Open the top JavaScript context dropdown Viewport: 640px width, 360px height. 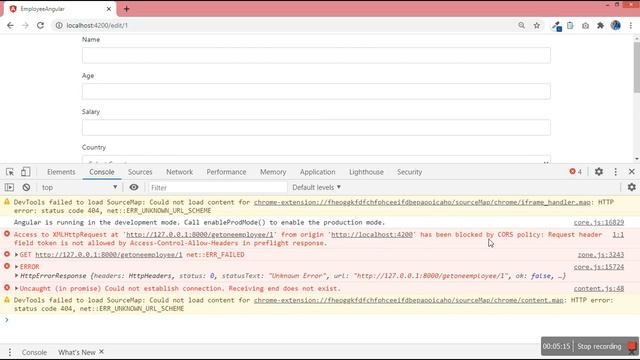[79, 187]
